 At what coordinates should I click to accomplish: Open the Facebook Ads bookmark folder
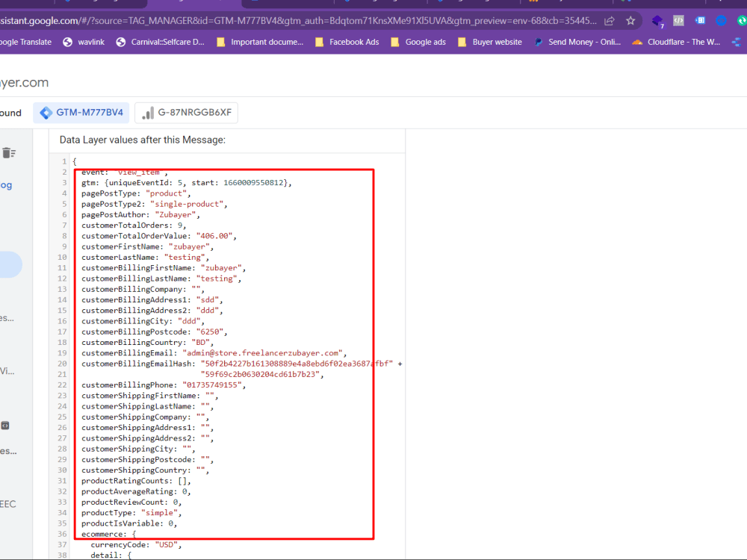point(347,42)
